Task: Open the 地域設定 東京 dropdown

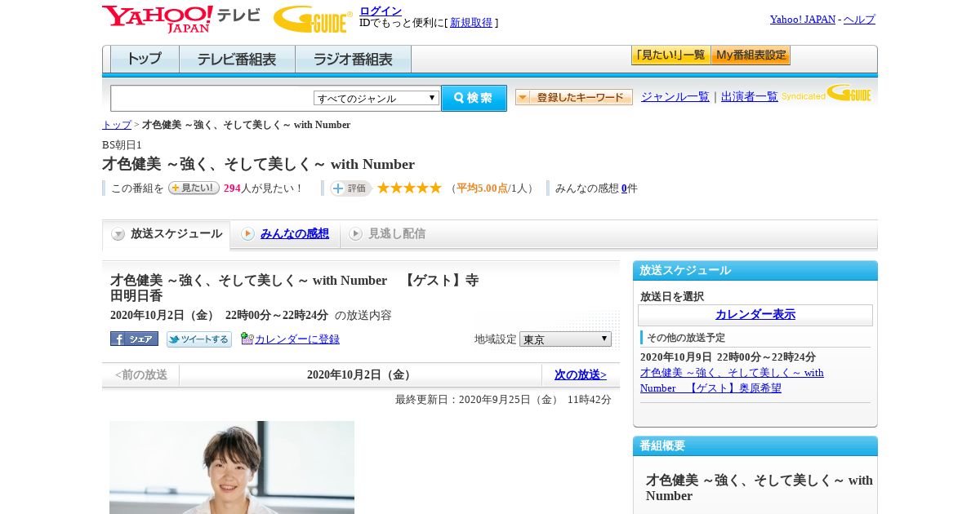Action: pyautogui.click(x=565, y=339)
